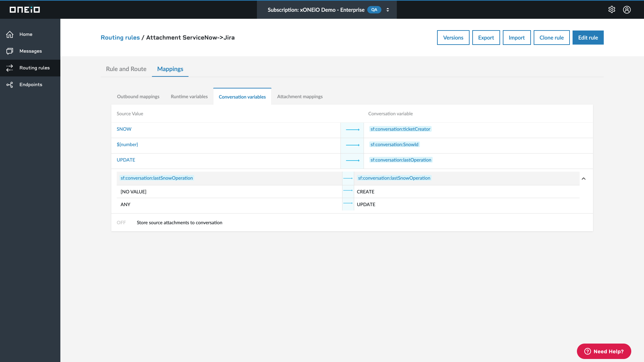644x362 pixels.
Task: Click the Home sidebar icon
Action: point(10,34)
